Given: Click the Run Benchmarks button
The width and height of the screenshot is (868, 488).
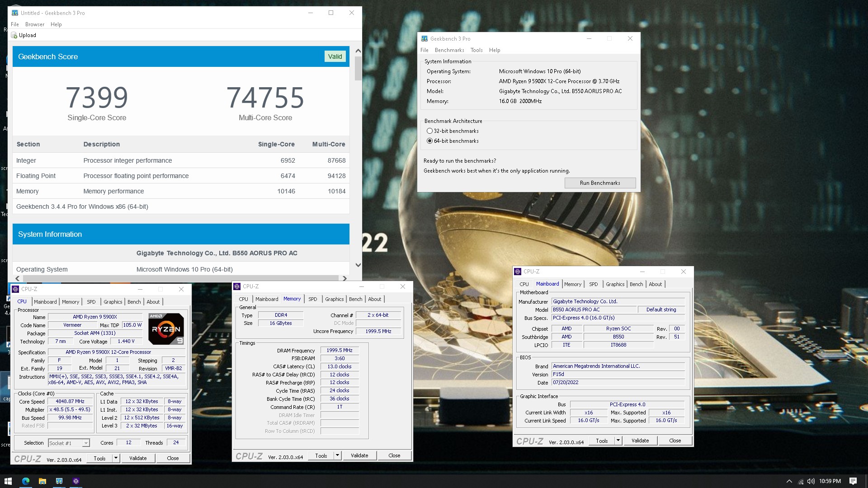Looking at the screenshot, I should (600, 183).
